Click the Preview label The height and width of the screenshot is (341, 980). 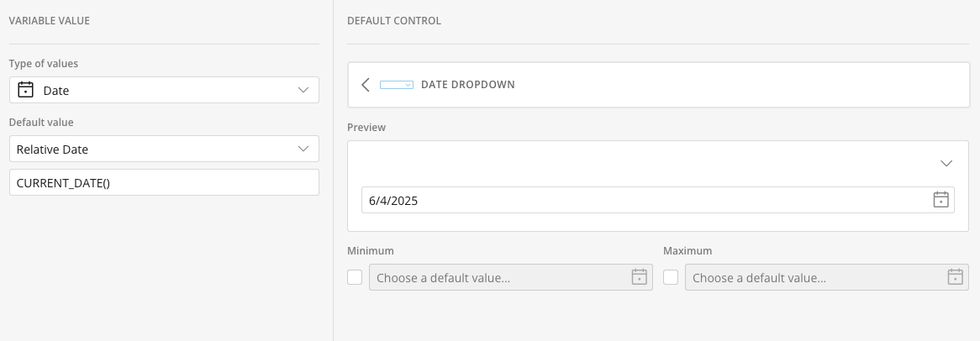click(366, 128)
